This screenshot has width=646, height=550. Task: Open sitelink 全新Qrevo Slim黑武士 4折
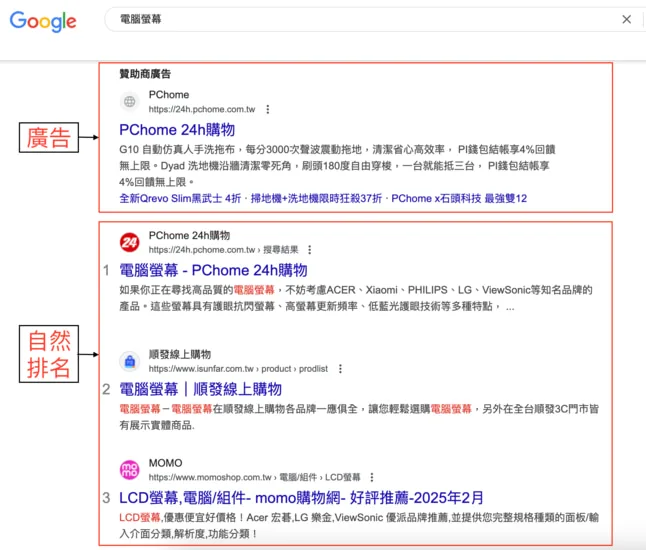[180, 199]
